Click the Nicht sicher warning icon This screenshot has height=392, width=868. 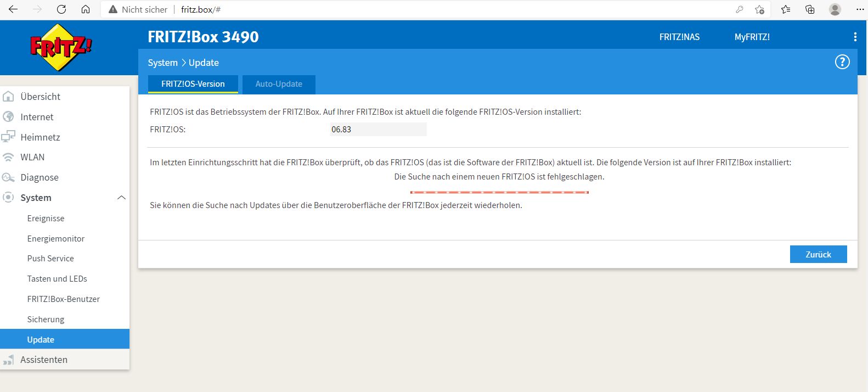click(x=113, y=9)
